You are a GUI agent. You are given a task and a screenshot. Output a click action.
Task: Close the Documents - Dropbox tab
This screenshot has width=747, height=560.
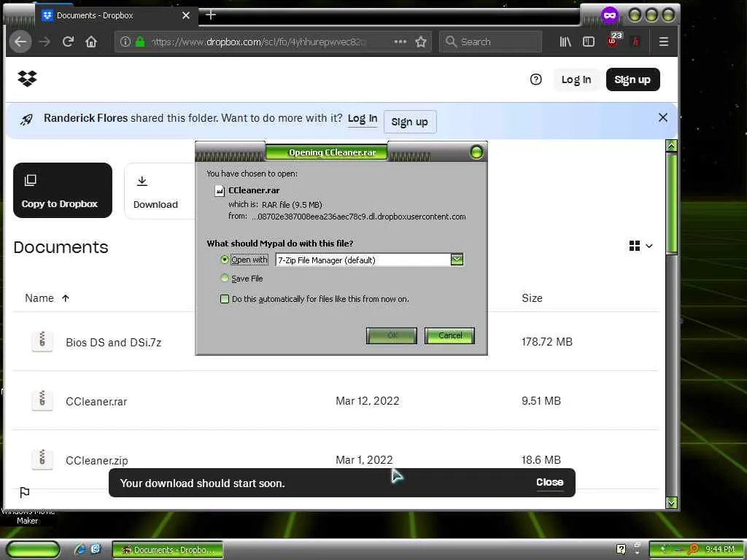(x=186, y=15)
